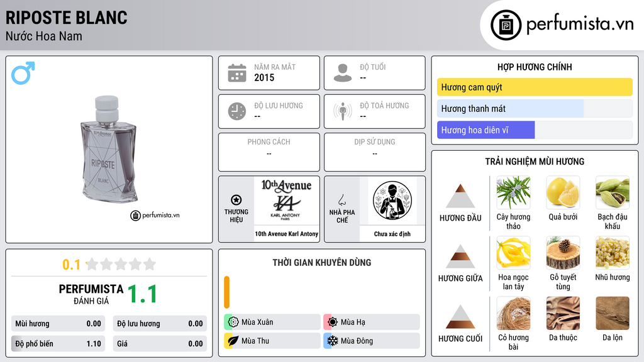644x362 pixels.
Task: Click the 2015 release year value
Action: (x=264, y=77)
